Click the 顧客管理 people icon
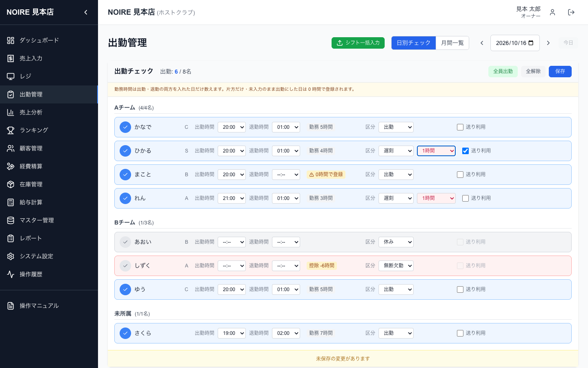Viewport: 588px width, 368px height. pos(11,148)
